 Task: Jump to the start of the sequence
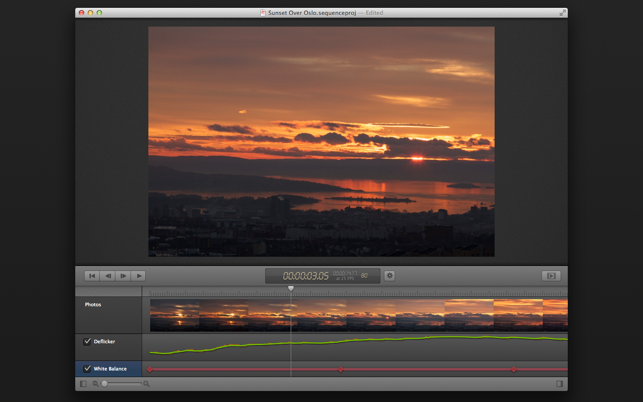click(92, 276)
